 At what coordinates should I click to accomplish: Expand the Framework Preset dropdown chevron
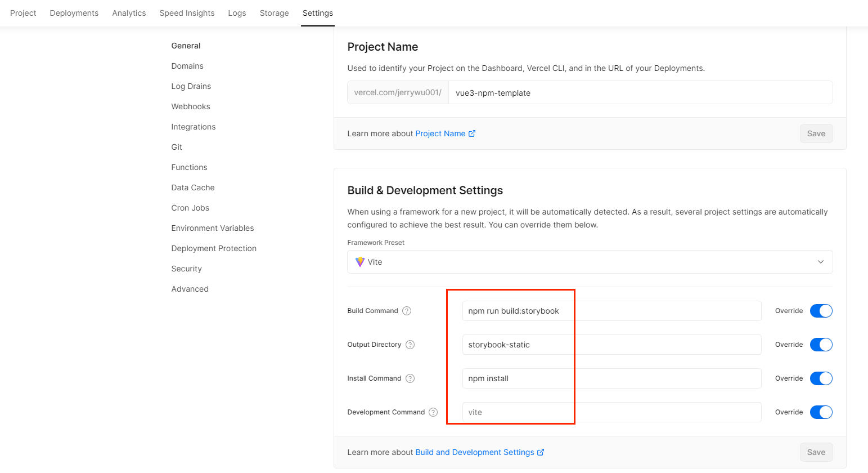tap(821, 262)
